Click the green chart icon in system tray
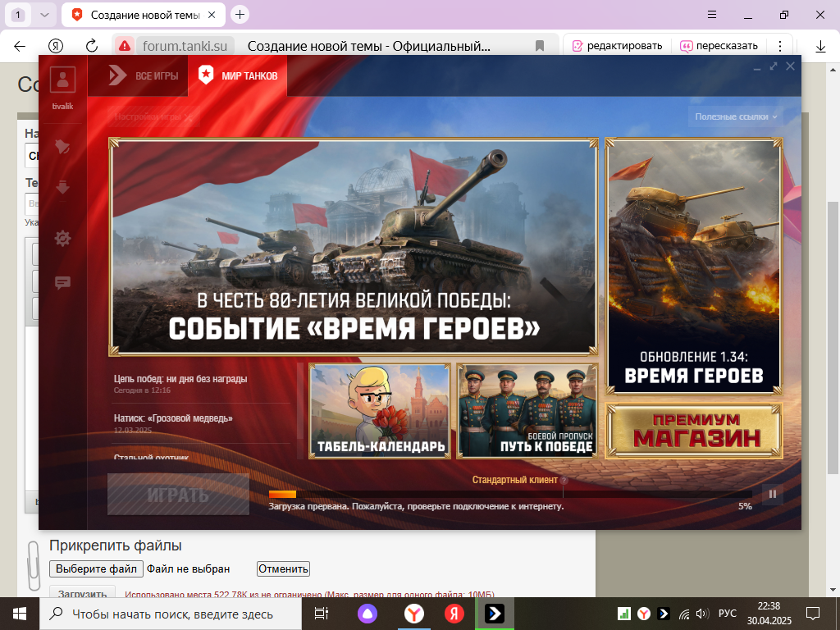Viewport: 840px width, 630px height. click(x=623, y=614)
